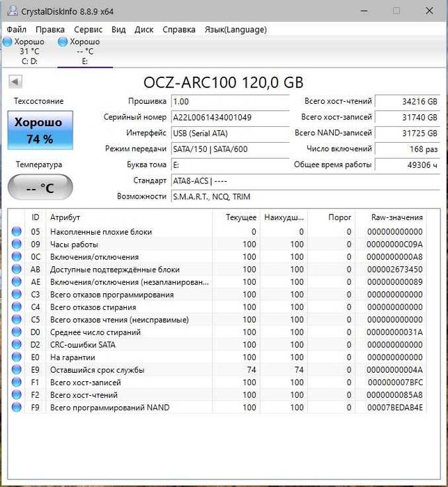Click the raw value 00007BEDAB4E
This screenshot has height=487, width=448.
pyautogui.click(x=395, y=408)
